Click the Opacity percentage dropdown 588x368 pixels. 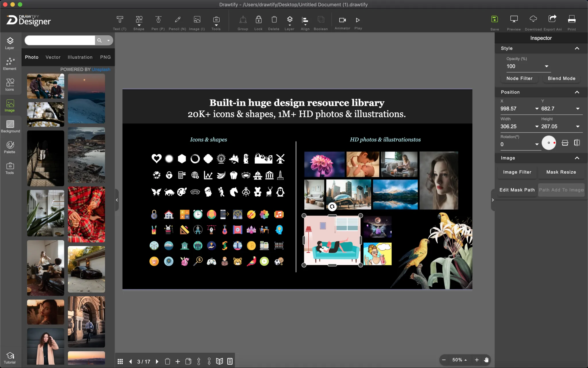[x=546, y=66]
